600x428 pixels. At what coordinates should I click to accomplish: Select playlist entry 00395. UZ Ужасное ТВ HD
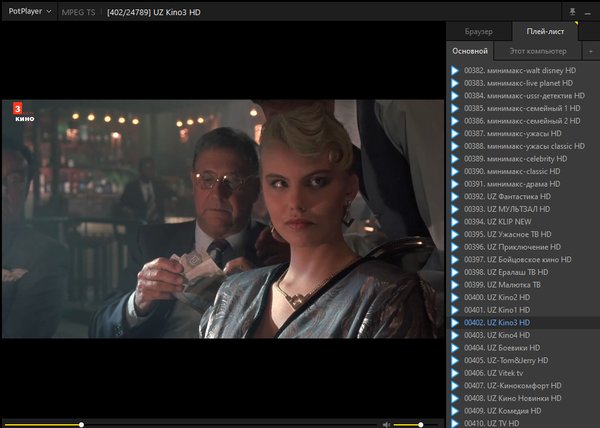[523, 234]
